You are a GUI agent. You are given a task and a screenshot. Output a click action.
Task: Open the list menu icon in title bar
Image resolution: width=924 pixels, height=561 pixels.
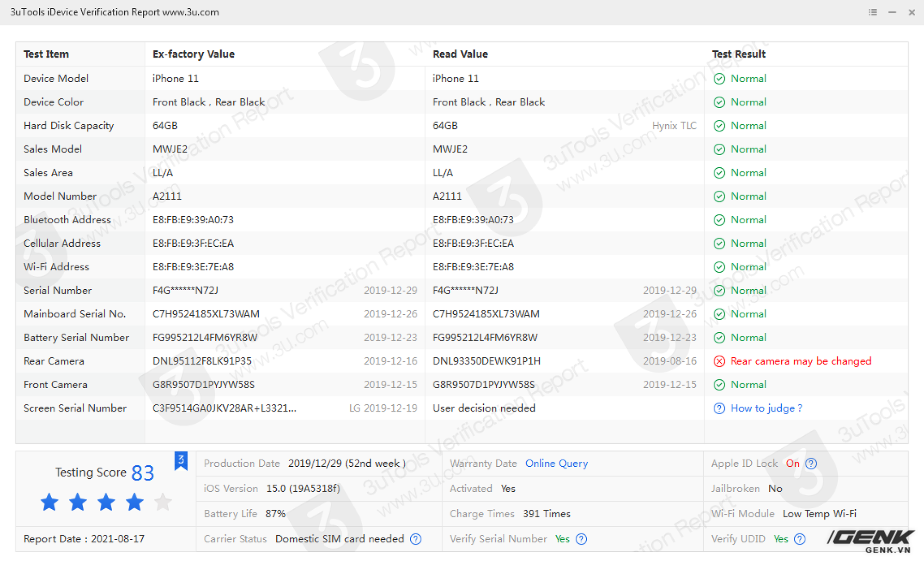tap(872, 12)
